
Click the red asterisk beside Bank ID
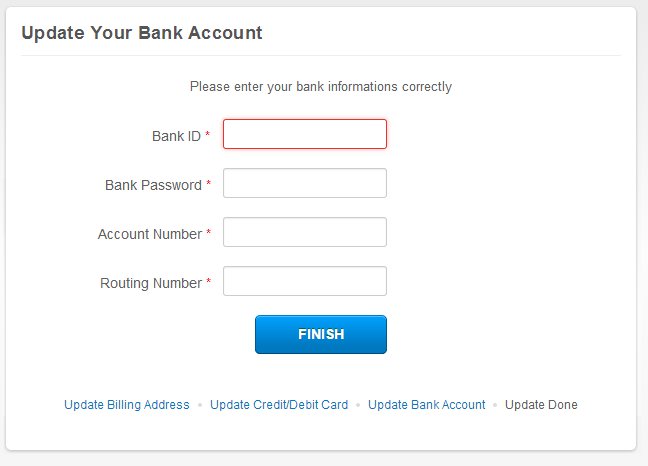[x=208, y=136]
